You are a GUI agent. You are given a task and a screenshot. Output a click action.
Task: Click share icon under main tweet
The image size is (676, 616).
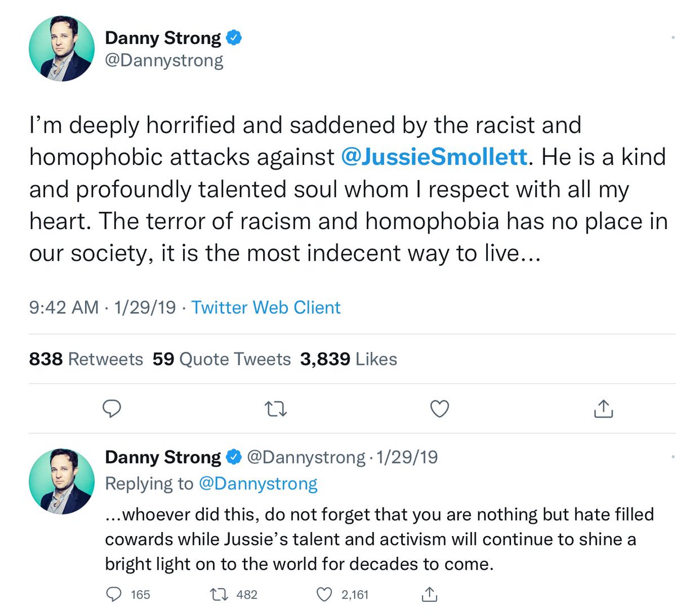[603, 409]
